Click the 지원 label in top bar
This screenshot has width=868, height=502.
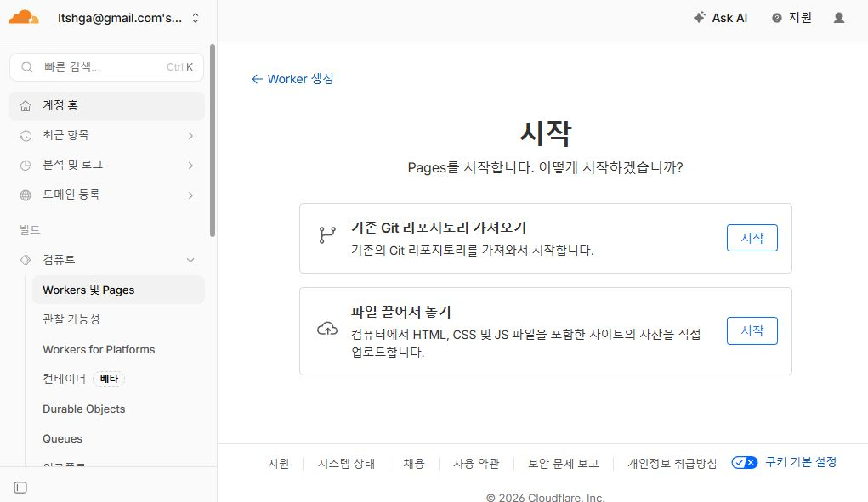[800, 18]
